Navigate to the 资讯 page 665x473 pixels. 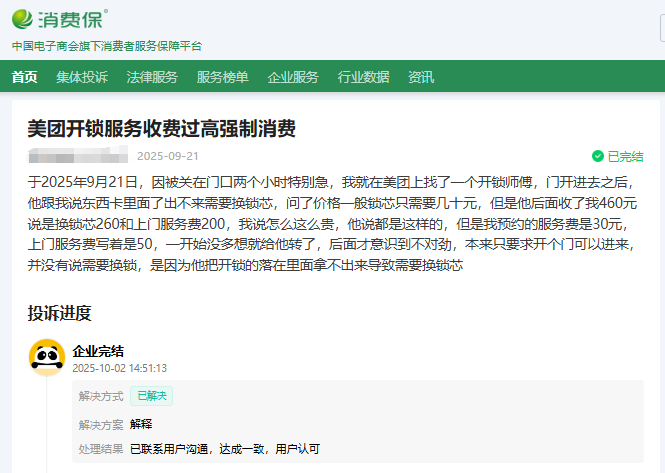[421, 77]
